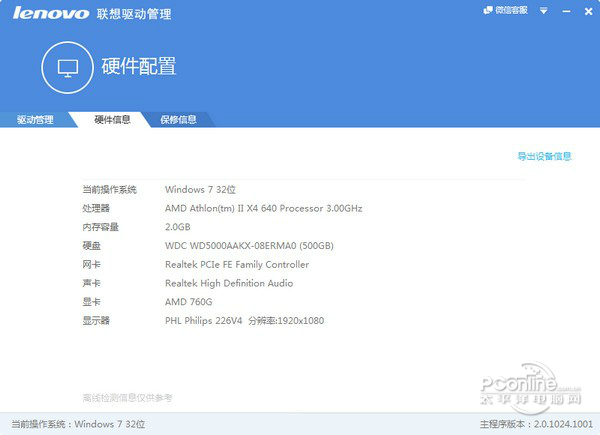Select the 'Windows 7 32位' OS value
This screenshot has width=600, height=435.
tap(200, 190)
